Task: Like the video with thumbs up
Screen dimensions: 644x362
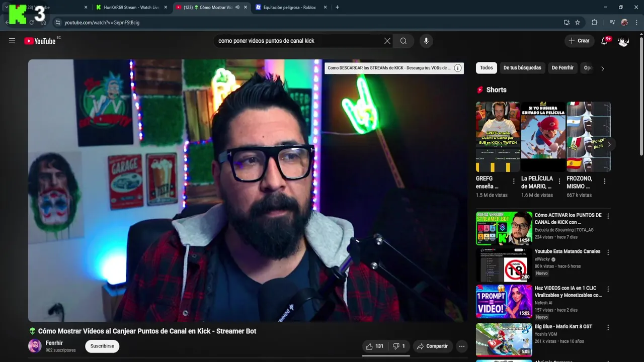Action: click(x=375, y=346)
